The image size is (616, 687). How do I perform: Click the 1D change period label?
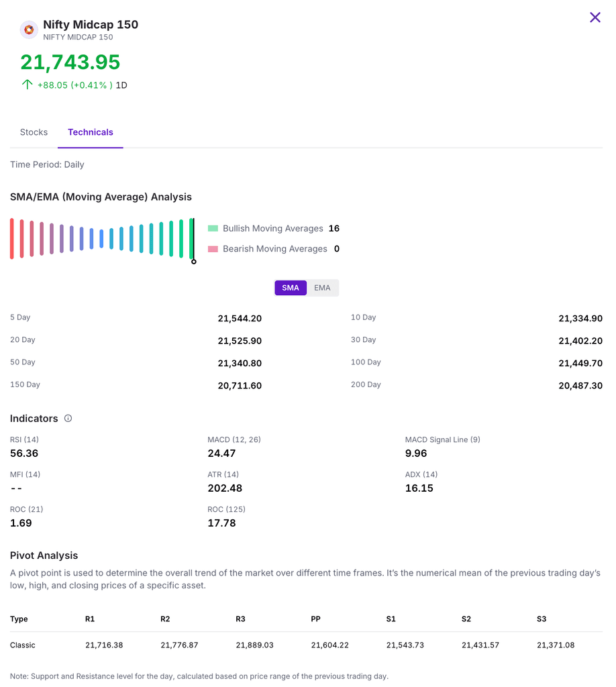click(x=121, y=85)
